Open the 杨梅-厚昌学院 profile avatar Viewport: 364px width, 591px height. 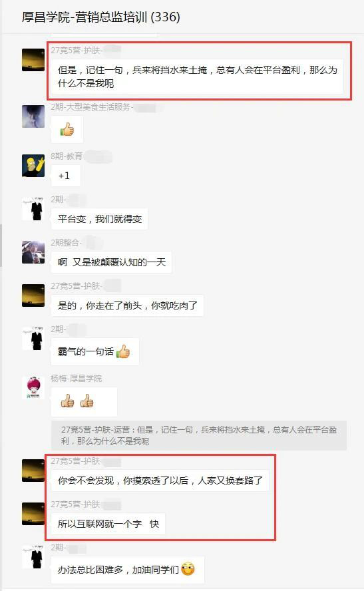pos(33,387)
